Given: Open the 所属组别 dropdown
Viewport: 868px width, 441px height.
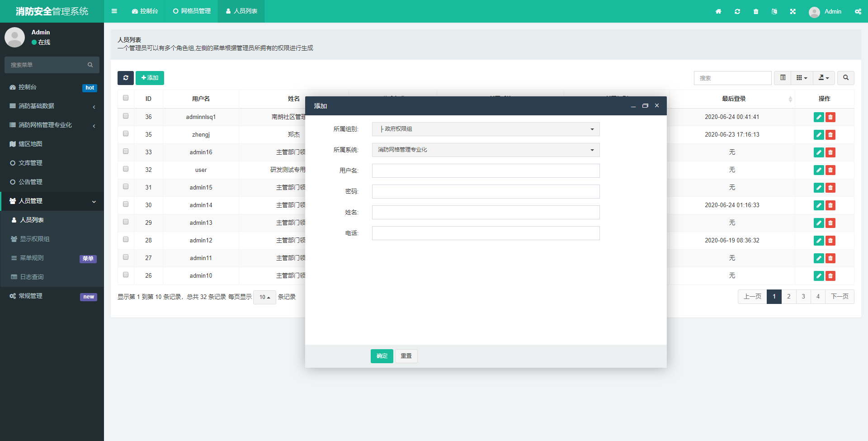Looking at the screenshot, I should (x=486, y=129).
